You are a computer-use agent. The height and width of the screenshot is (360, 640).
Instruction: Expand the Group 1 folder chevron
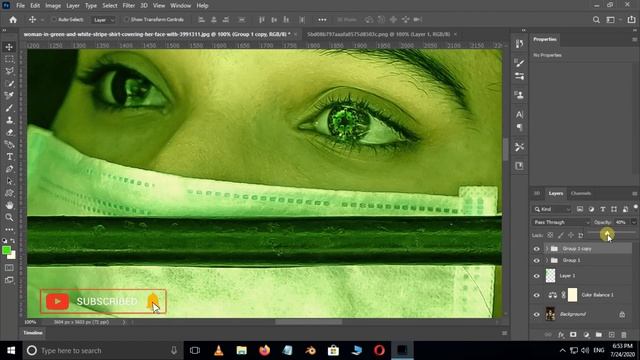coord(547,260)
